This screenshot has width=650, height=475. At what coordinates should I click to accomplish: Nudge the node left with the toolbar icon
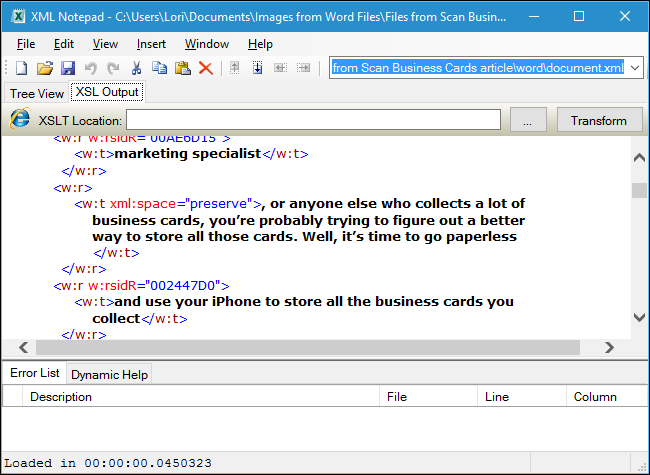point(281,68)
